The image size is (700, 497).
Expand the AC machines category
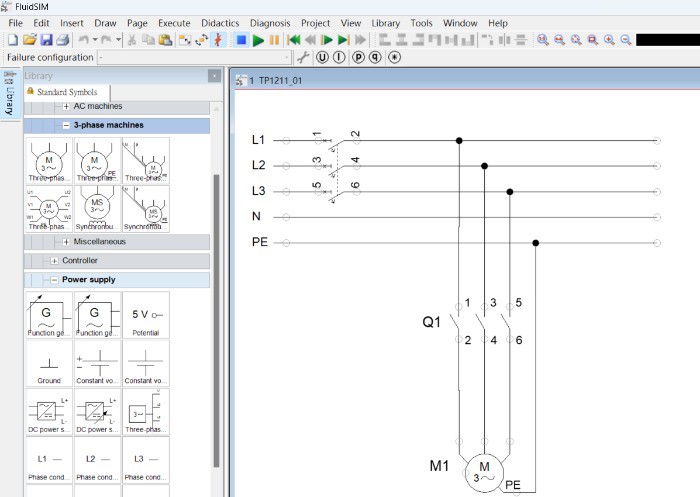pyautogui.click(x=67, y=106)
